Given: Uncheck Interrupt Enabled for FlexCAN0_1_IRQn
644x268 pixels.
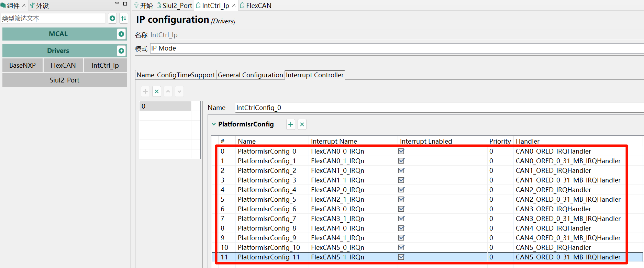Looking at the screenshot, I should (x=401, y=161).
